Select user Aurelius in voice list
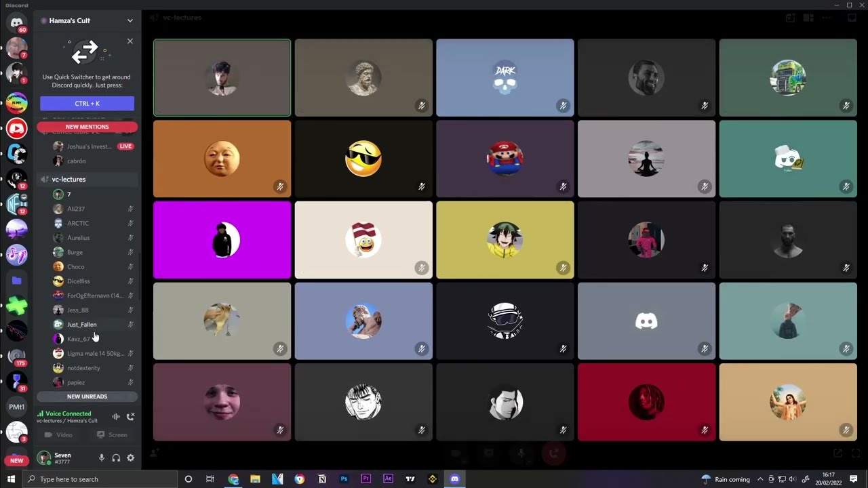The height and width of the screenshot is (488, 868). click(x=92, y=238)
